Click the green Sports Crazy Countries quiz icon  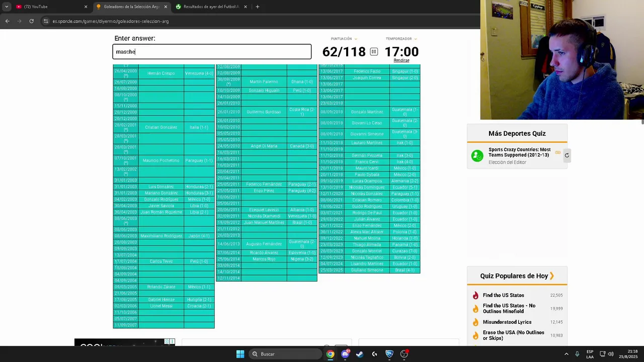(x=477, y=155)
